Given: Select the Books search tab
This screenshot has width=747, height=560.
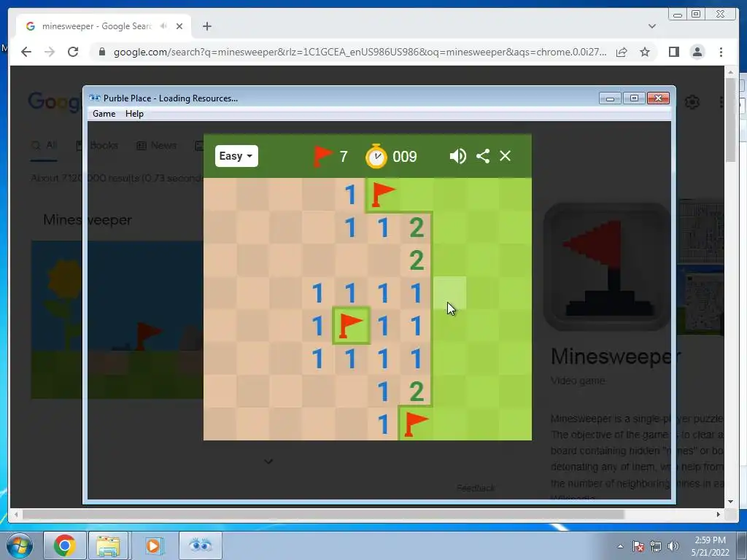Looking at the screenshot, I should tap(98, 146).
